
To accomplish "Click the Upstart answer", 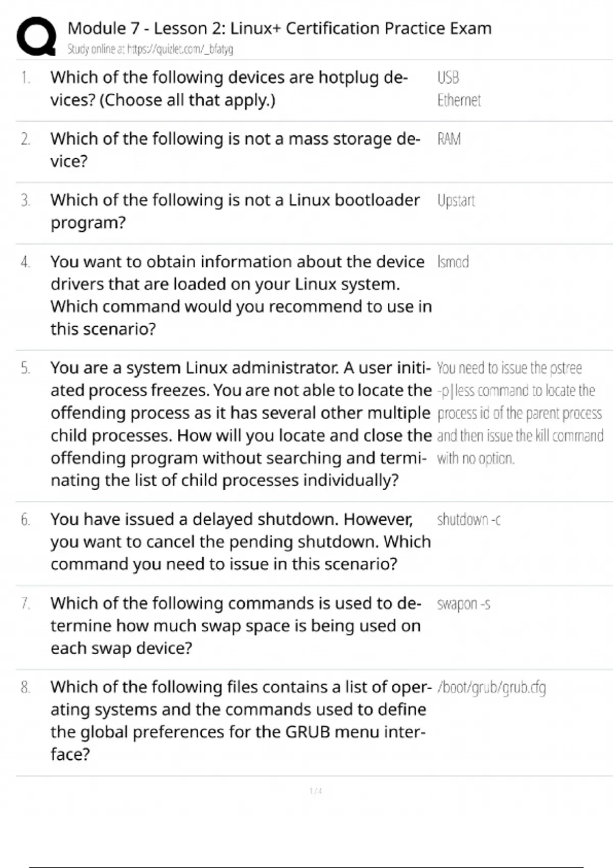I will pyautogui.click(x=456, y=201).
